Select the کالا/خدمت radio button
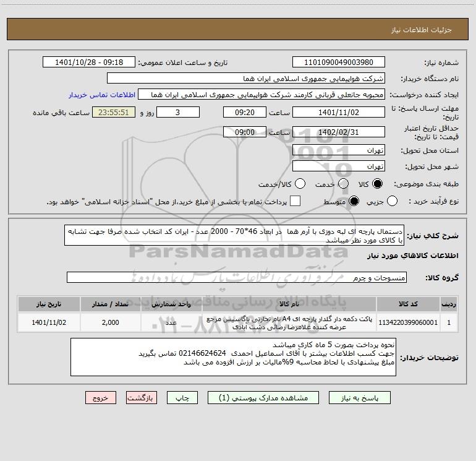Viewport: 476px width, 461px height. [x=300, y=184]
